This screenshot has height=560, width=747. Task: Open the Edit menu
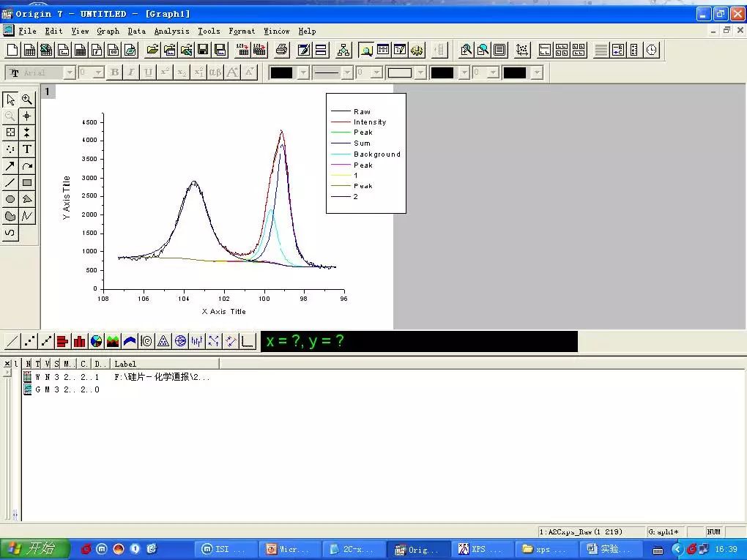(54, 31)
